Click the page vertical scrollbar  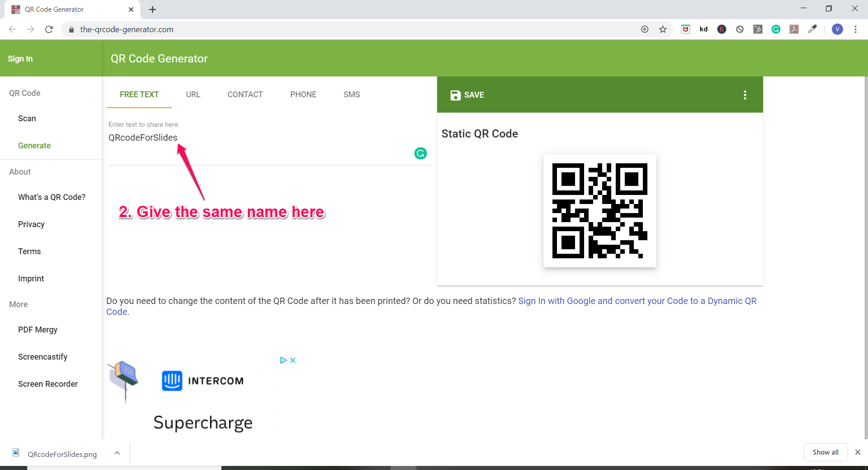tap(866, 258)
